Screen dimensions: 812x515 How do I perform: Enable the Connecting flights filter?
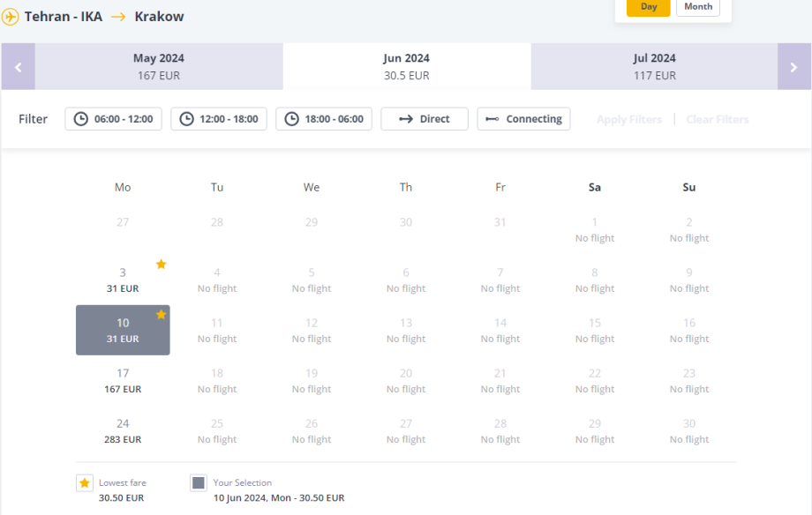523,119
